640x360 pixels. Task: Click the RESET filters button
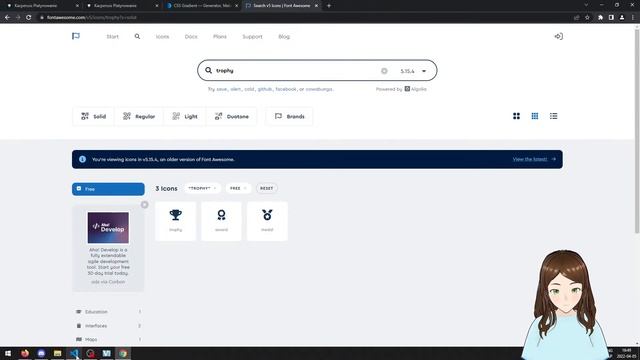[x=267, y=188]
